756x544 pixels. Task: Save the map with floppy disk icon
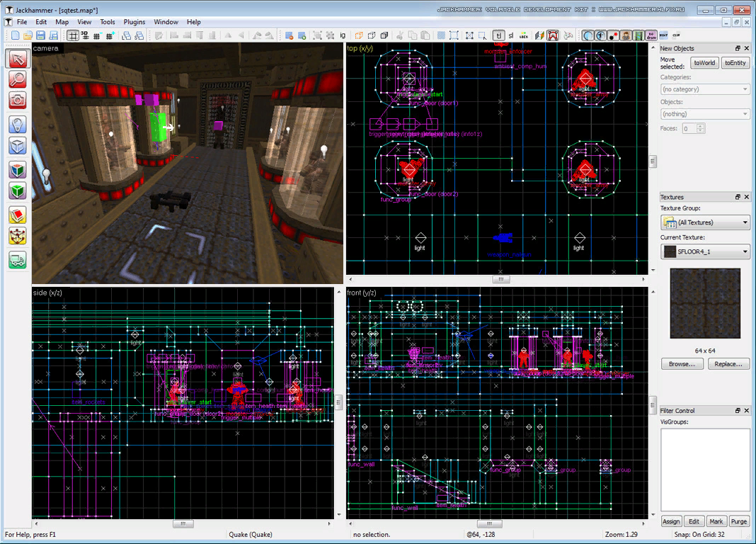pos(40,35)
